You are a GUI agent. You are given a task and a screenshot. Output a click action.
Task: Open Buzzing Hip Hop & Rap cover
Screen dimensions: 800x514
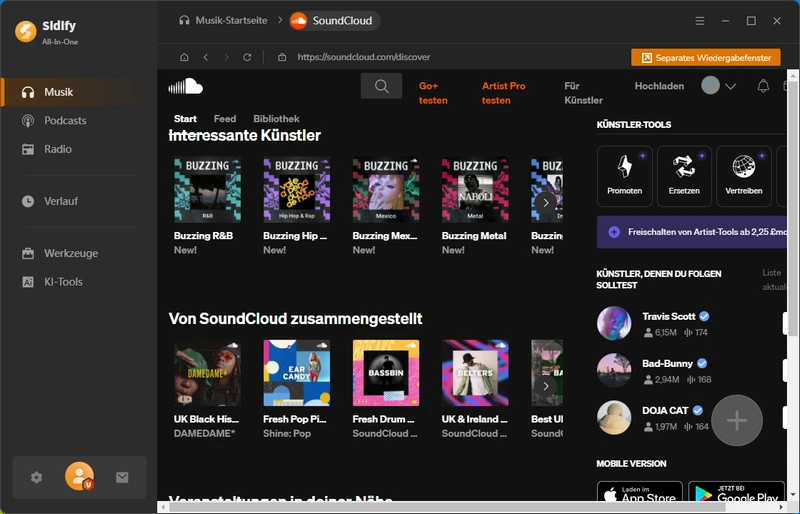[296, 190]
